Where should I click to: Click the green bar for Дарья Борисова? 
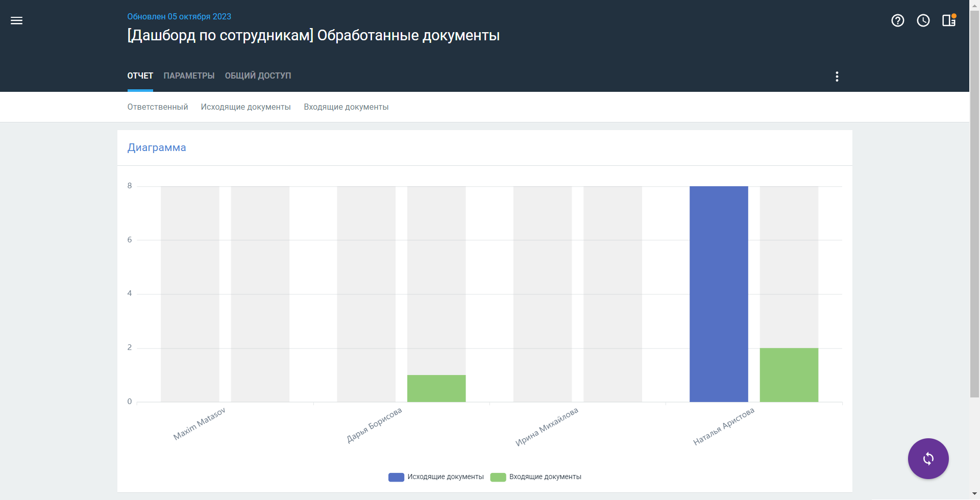click(436, 388)
